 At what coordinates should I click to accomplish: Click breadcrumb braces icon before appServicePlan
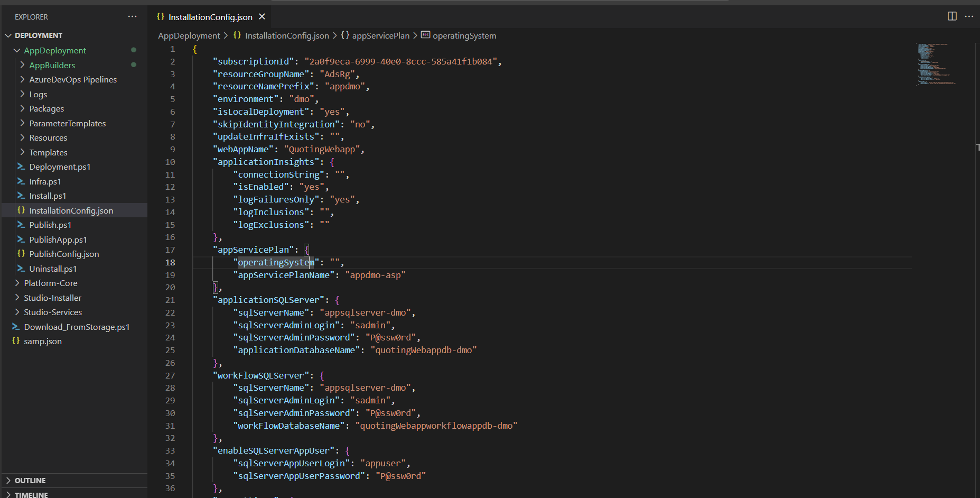(x=345, y=35)
